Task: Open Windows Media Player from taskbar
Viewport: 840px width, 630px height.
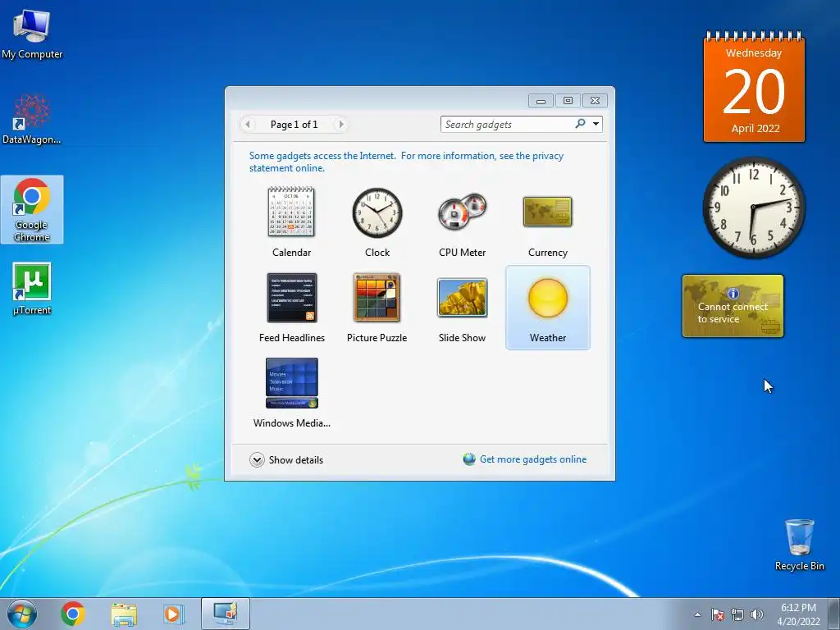Action: click(x=172, y=614)
